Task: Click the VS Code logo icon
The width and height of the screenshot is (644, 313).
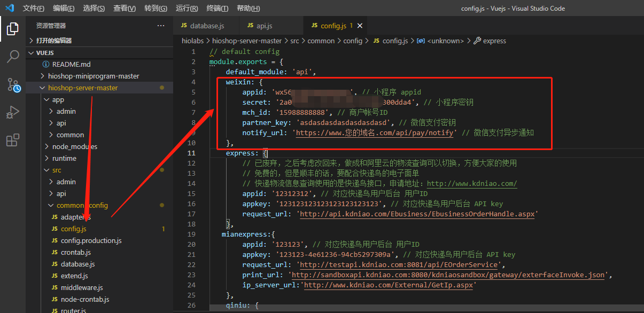Action: [9, 8]
